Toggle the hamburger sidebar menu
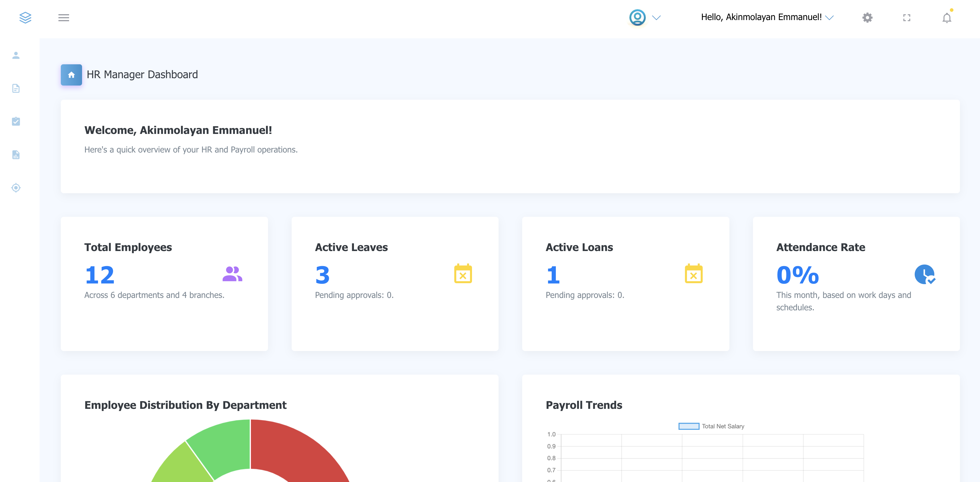 63,17
